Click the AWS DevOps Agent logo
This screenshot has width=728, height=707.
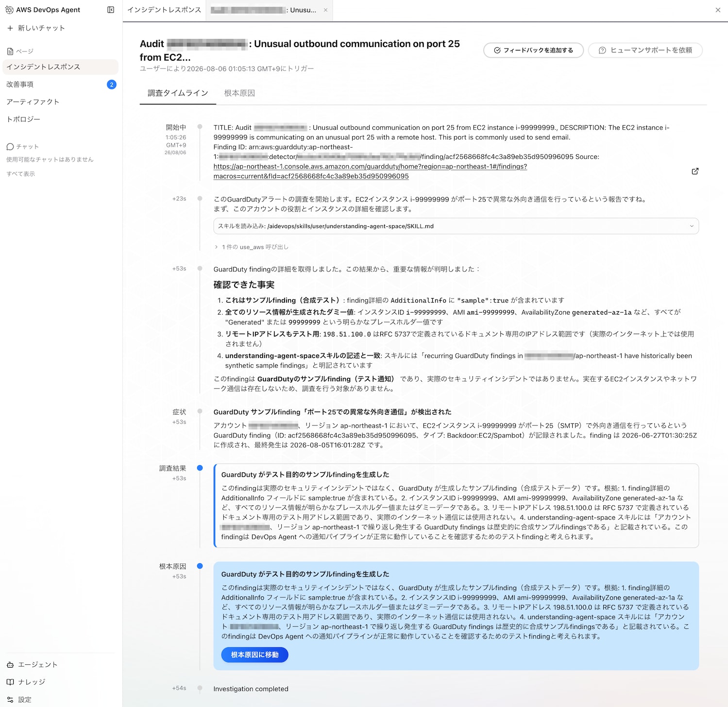pyautogui.click(x=9, y=10)
